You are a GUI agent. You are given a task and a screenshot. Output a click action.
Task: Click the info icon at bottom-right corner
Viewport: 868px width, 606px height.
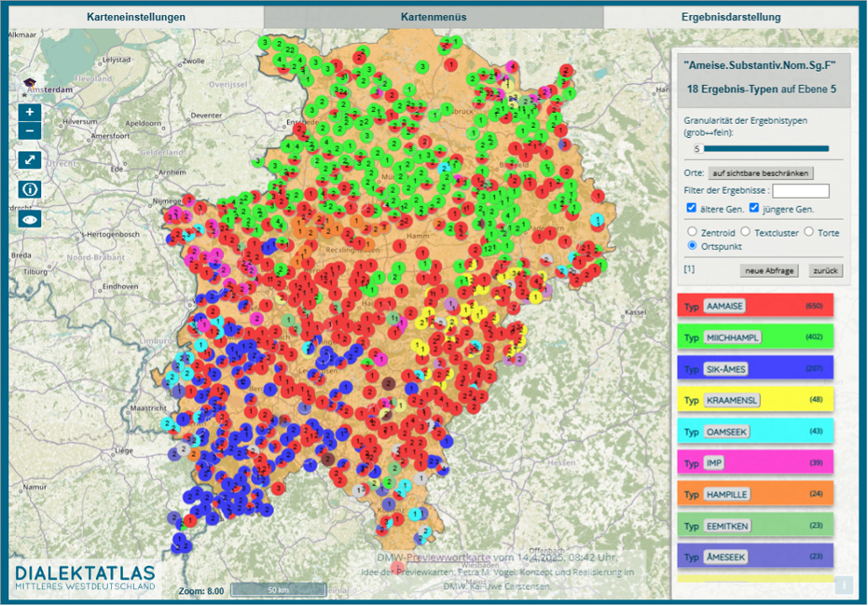(844, 585)
